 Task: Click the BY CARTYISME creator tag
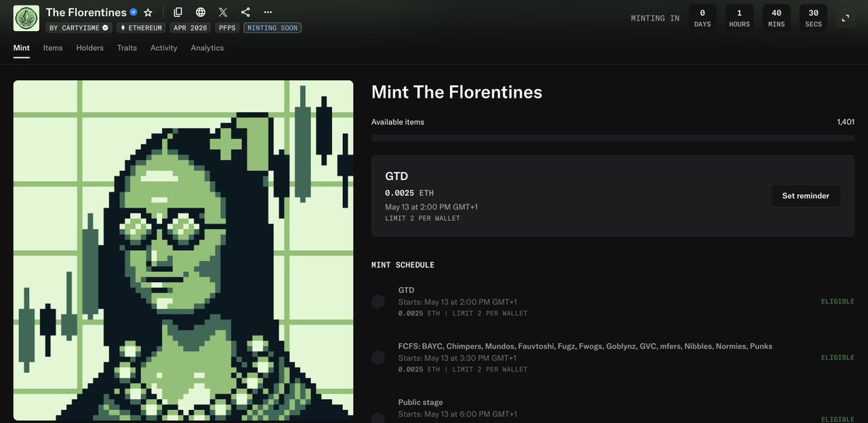point(79,28)
